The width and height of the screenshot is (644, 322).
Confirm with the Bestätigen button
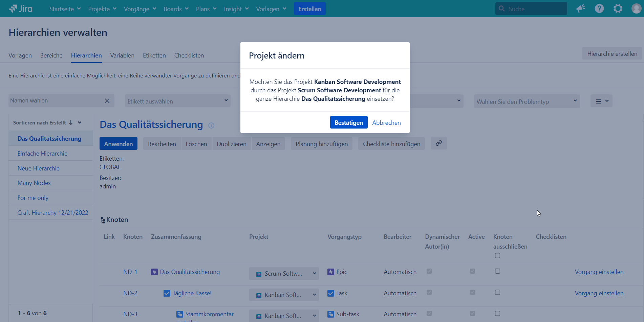click(x=348, y=122)
